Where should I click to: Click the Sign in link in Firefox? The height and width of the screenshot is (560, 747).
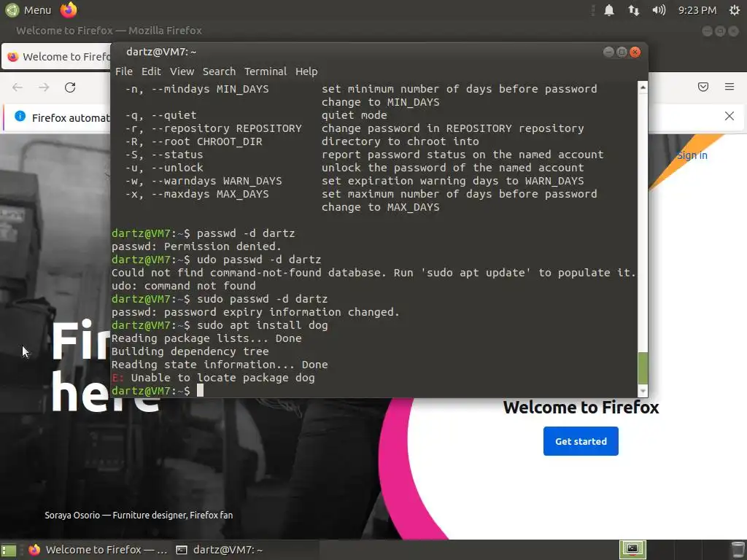[692, 155]
